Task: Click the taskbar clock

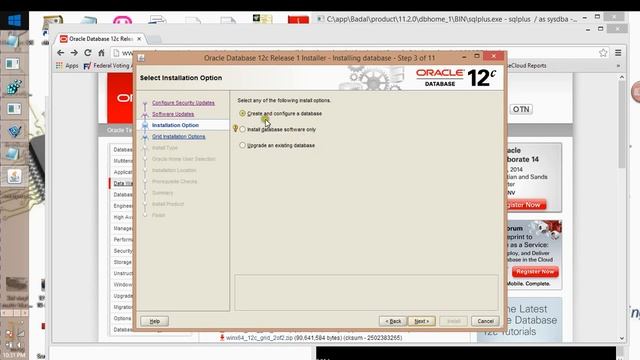Action: point(14,355)
